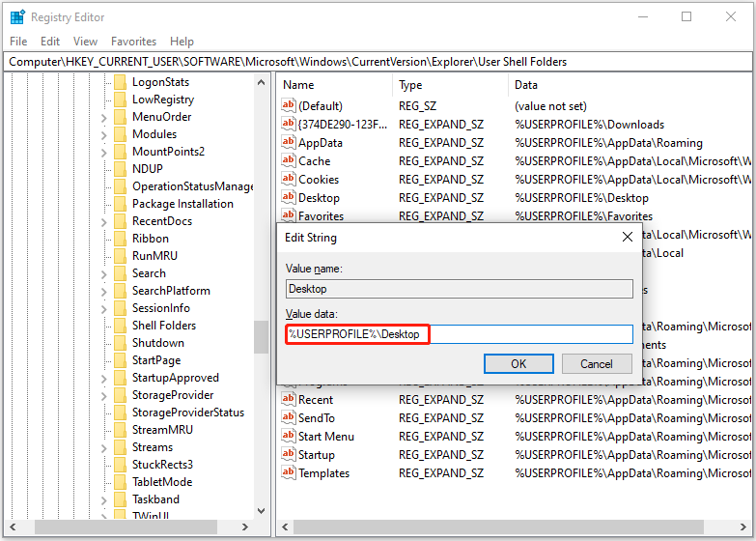Screen dimensions: 756x541
Task: Click the Value data input field
Action: pos(459,334)
